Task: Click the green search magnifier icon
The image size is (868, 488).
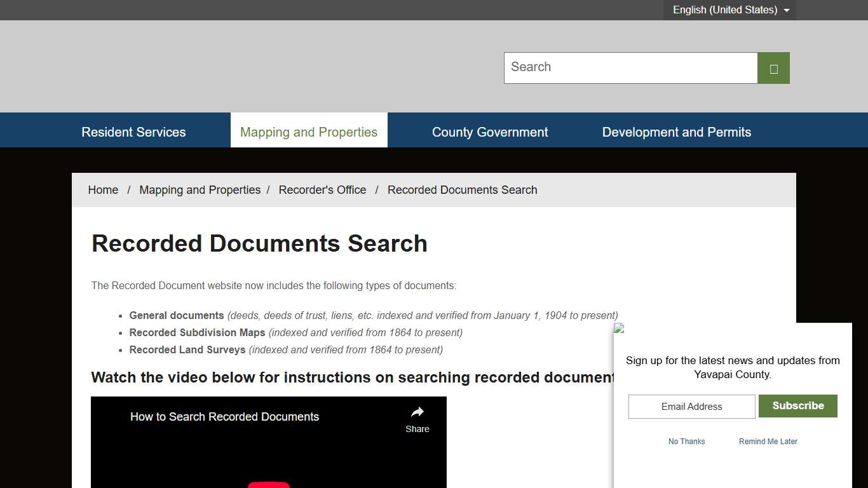Action: coord(773,67)
